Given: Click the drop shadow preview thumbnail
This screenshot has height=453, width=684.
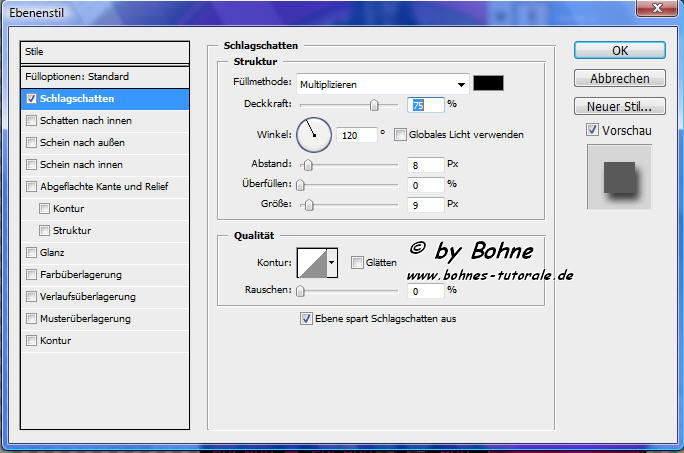Looking at the screenshot, I should point(619,176).
